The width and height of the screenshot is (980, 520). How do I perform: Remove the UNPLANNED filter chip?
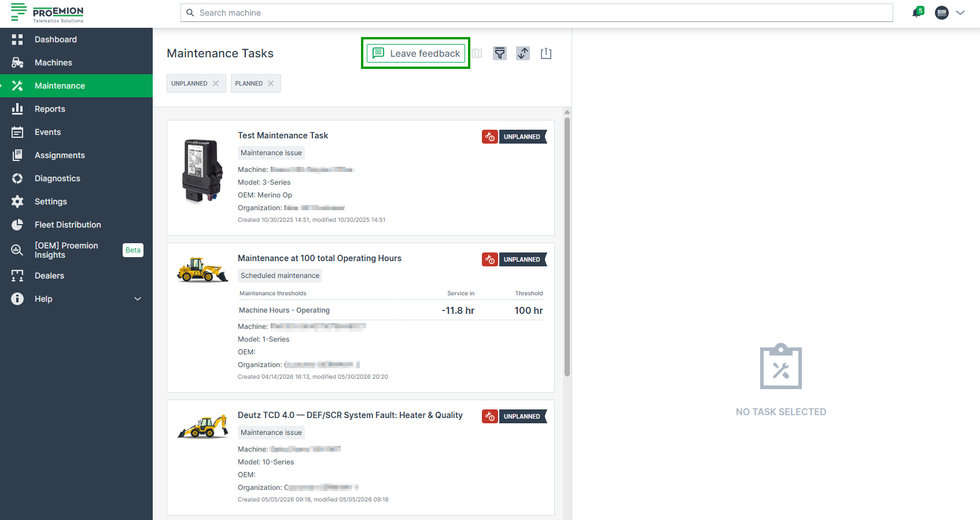[x=216, y=83]
